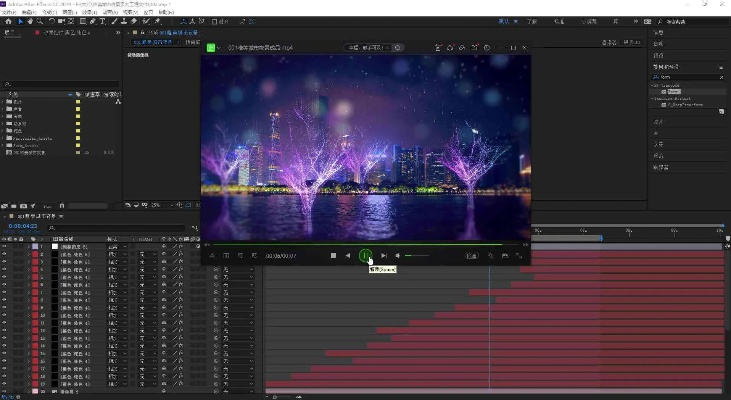
Task: Toggle visibility of layer 2 in timeline
Action: [x=5, y=256]
